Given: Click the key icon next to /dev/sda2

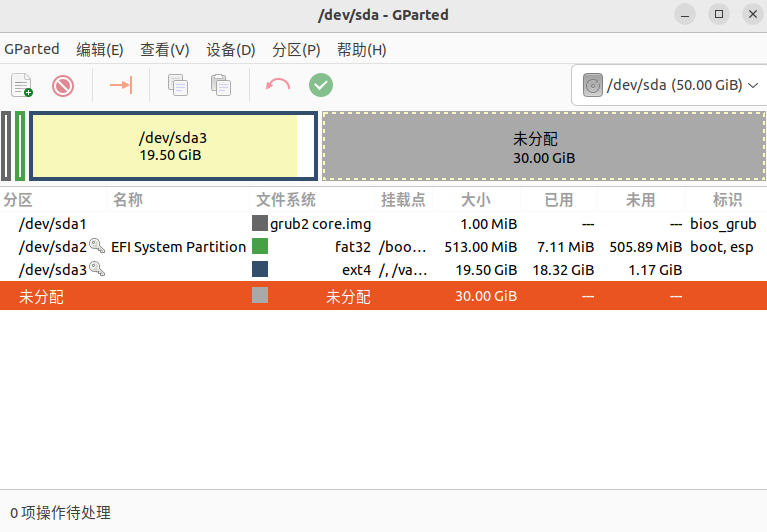Looking at the screenshot, I should click(x=97, y=246).
